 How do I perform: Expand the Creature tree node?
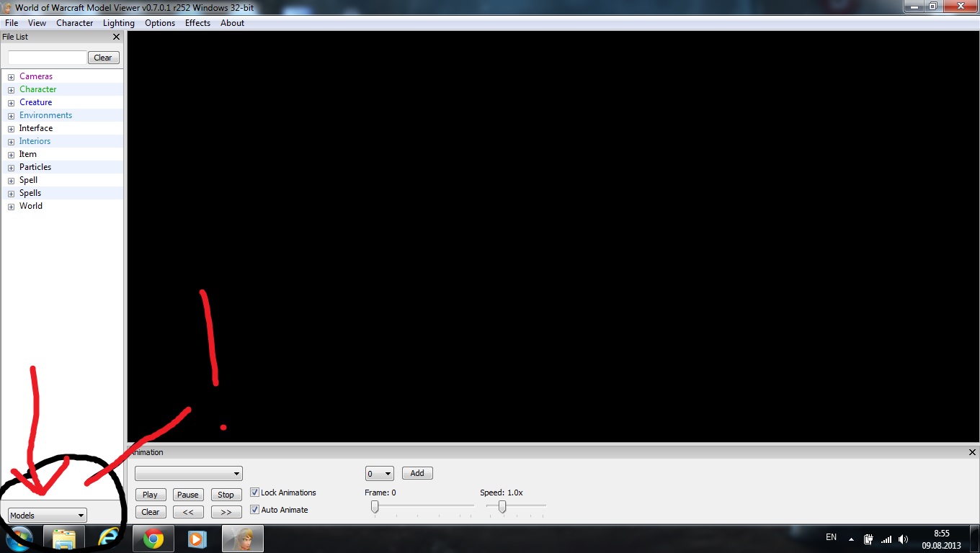pos(12,103)
